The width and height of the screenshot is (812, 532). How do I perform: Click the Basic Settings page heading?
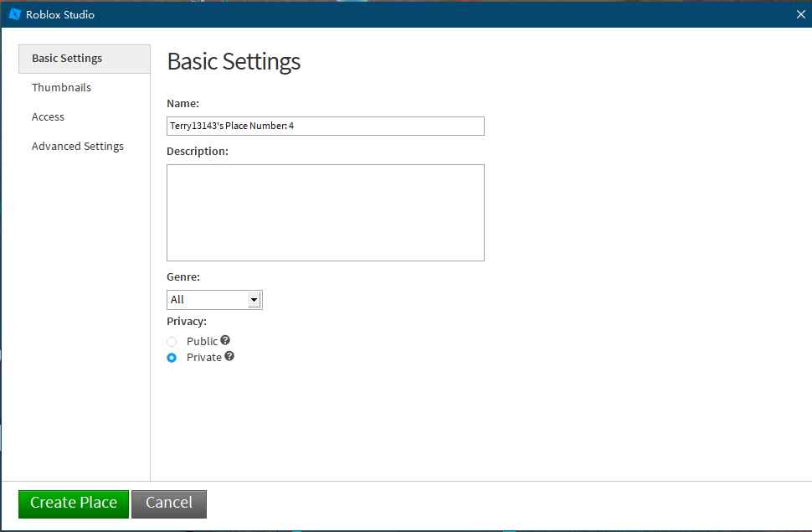pos(234,62)
